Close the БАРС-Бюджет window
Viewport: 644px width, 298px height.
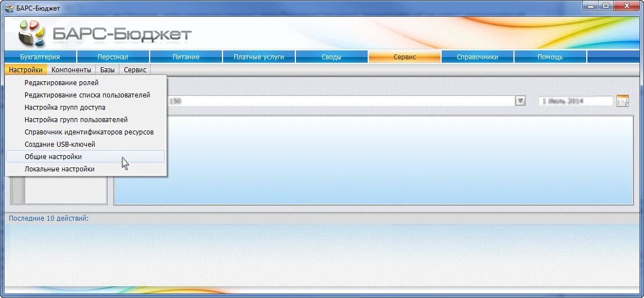(628, 6)
